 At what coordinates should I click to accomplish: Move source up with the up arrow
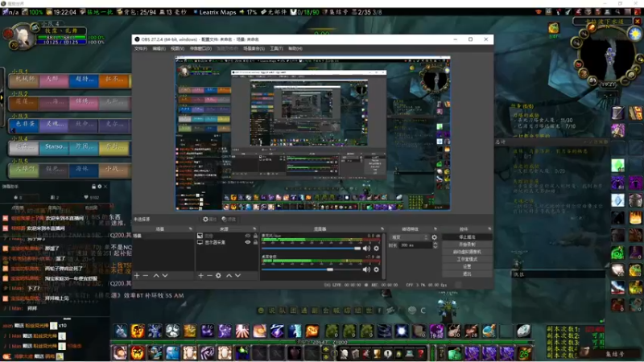click(229, 275)
